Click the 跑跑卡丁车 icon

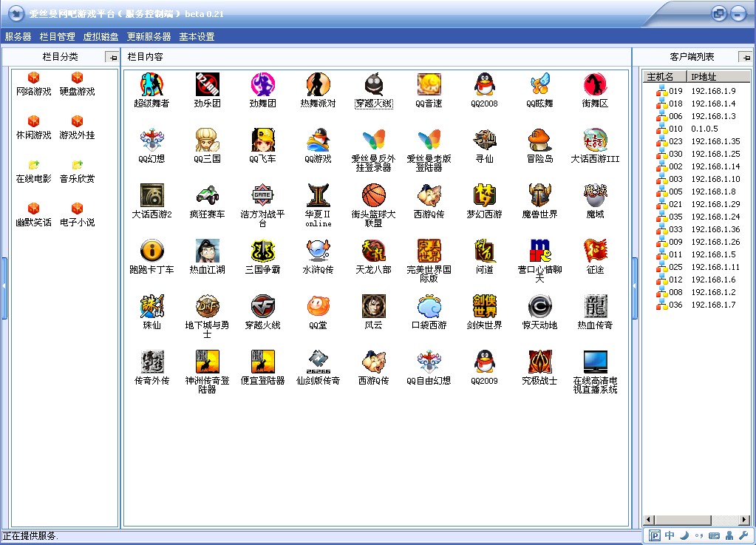151,251
